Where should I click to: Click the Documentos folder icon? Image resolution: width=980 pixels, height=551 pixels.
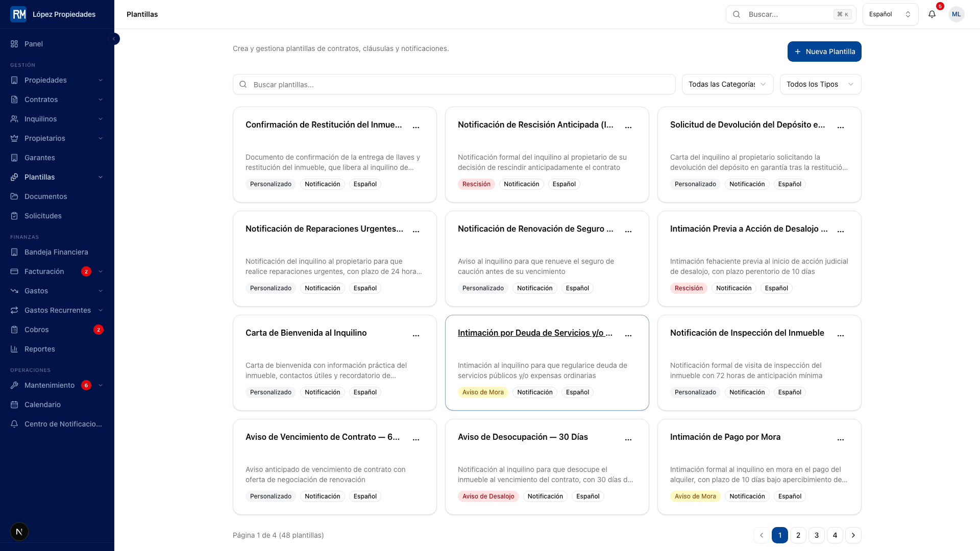(14, 196)
